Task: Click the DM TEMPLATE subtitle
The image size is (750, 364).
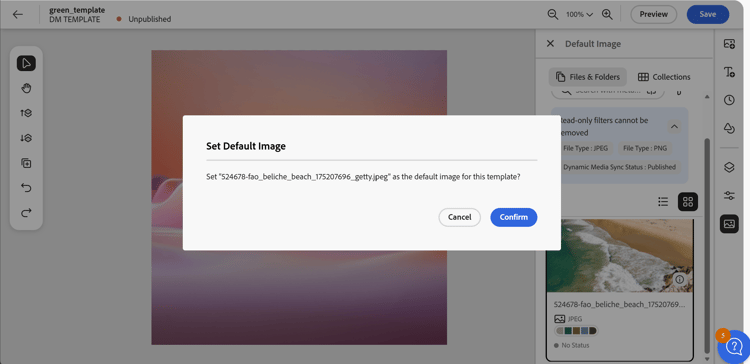Action: 75,19
